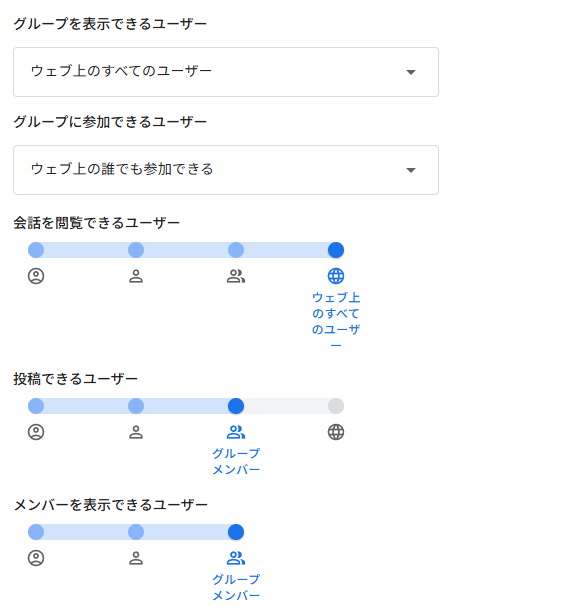Click single person icon under 投稿できるユーザー
This screenshot has height=614, width=564.
tap(136, 432)
